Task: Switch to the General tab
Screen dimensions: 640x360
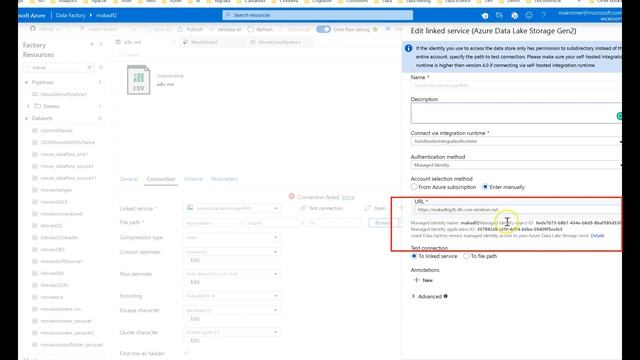Action: pos(129,179)
